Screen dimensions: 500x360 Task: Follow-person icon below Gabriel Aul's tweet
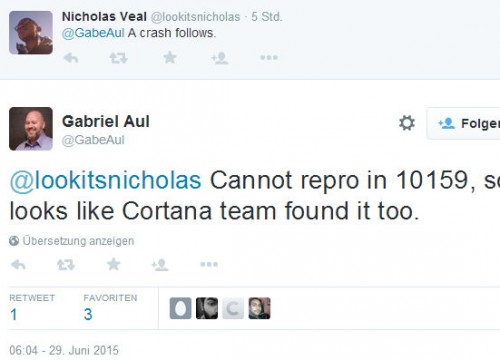pos(160,265)
